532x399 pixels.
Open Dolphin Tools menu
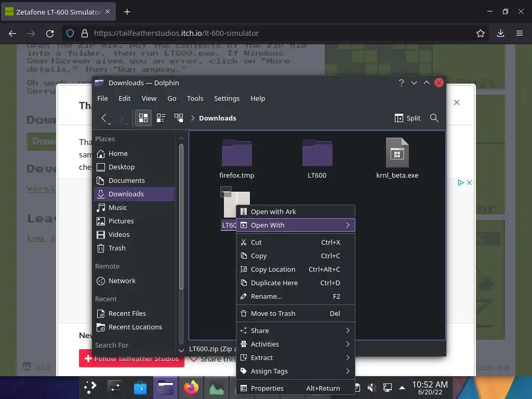(195, 98)
